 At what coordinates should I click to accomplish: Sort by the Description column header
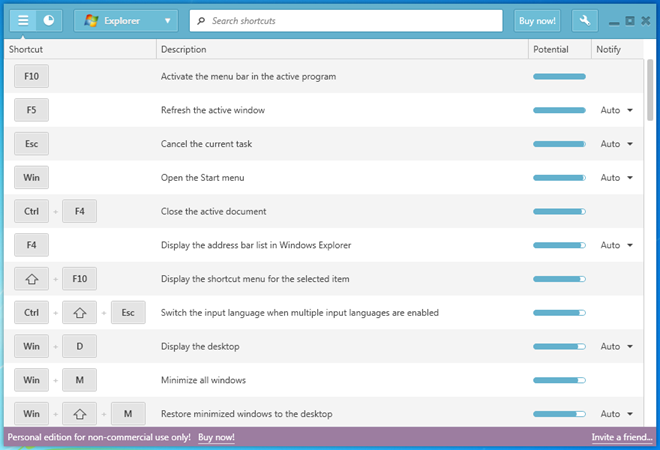[184, 49]
